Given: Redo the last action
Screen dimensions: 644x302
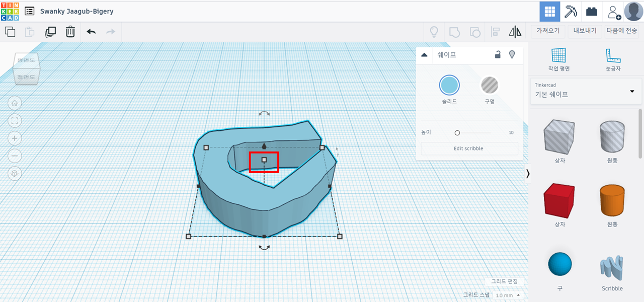Looking at the screenshot, I should 111,32.
